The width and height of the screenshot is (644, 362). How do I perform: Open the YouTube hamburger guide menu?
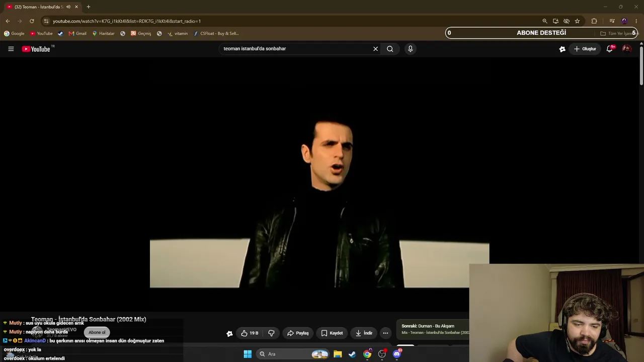coord(11,49)
